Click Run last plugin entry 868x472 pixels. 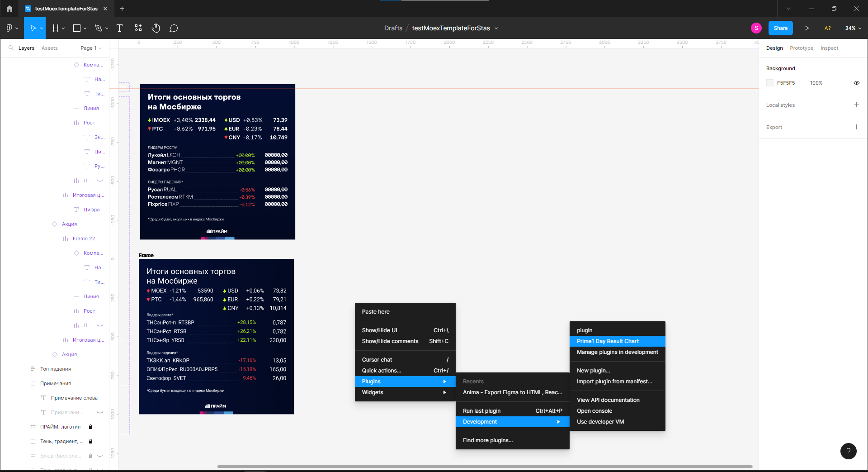pyautogui.click(x=513, y=411)
